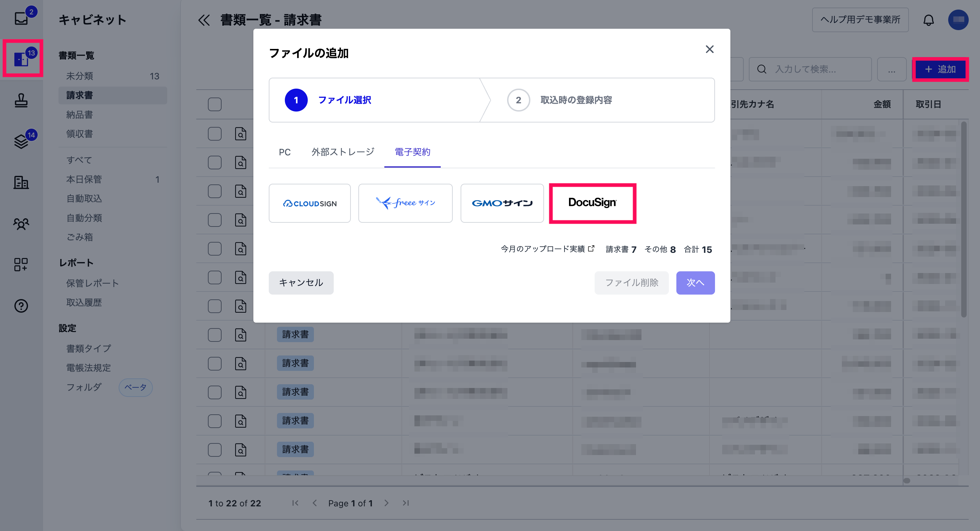Open the building icon in the sidebar

tap(21, 183)
